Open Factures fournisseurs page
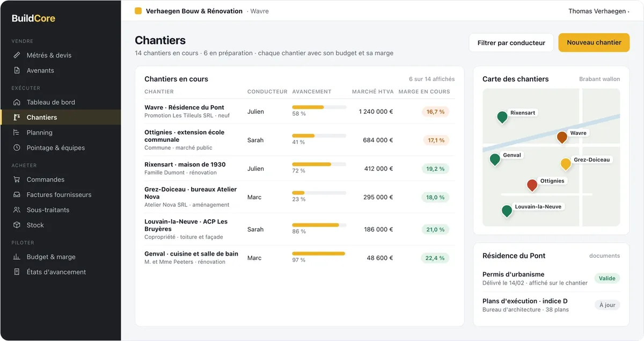This screenshot has height=341, width=644. coord(61,195)
